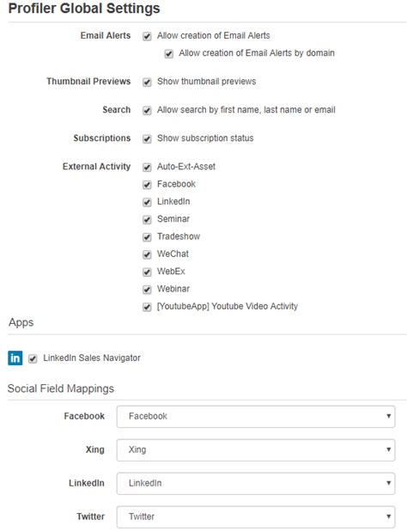Disable LinkedIn Sales Navigator app checkbox
The image size is (407, 532).
33,358
